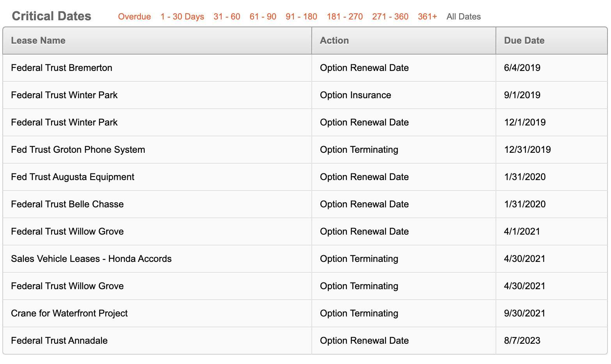Choose the 271 - 360 days filter
This screenshot has width=611, height=364.
tap(390, 17)
